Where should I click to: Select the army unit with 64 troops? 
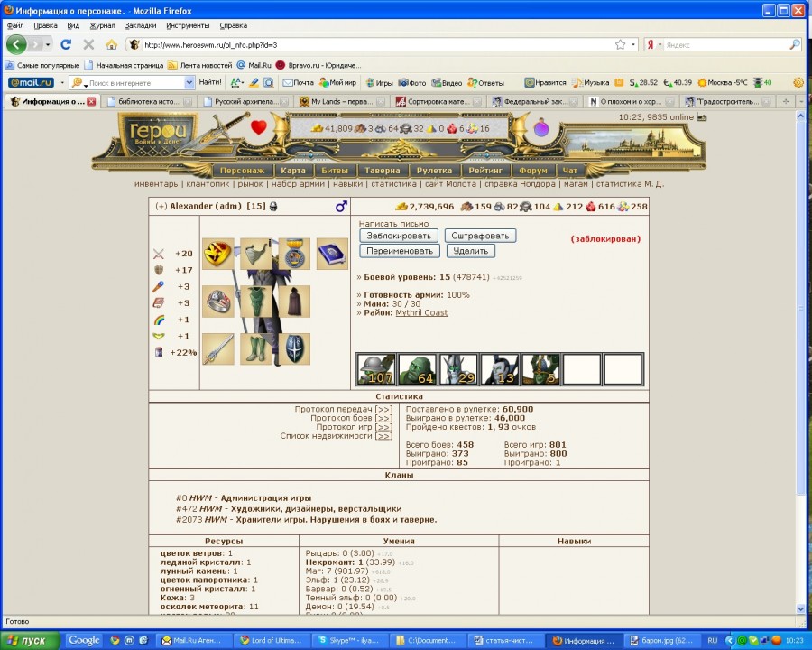(418, 369)
